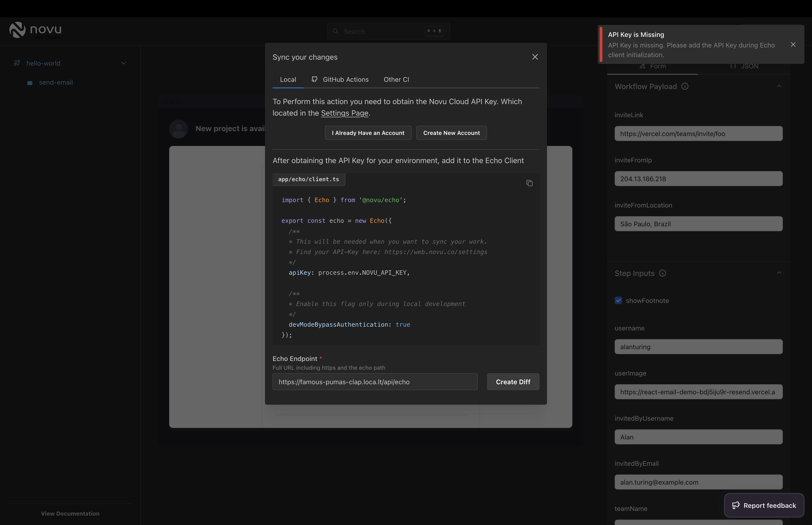Click the Step Inputs info icon
Viewport: 812px width, 525px height.
tap(662, 273)
